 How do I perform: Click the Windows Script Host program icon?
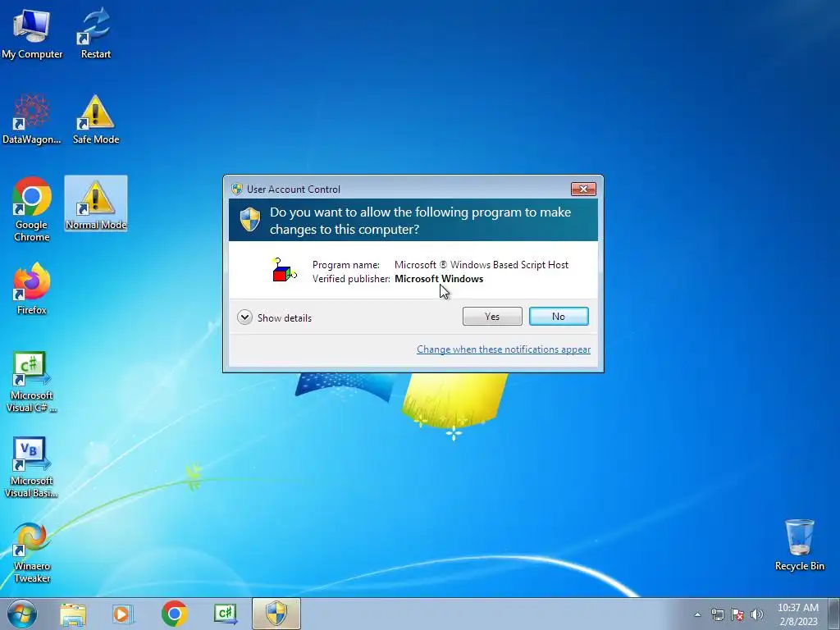(284, 270)
